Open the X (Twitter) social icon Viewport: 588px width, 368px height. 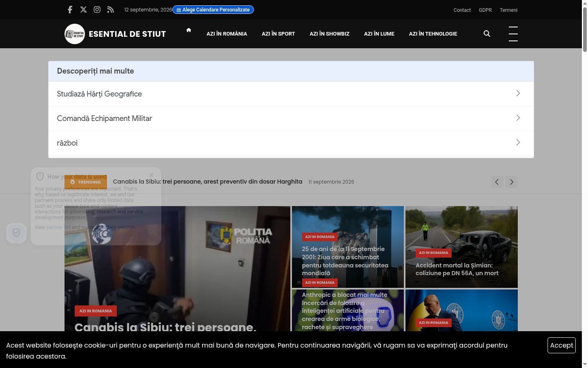point(83,9)
